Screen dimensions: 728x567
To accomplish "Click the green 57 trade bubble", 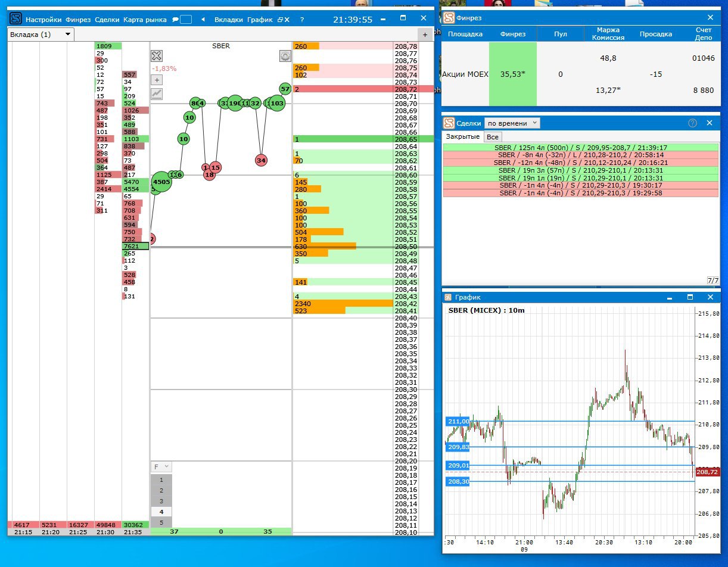I will 285,89.
